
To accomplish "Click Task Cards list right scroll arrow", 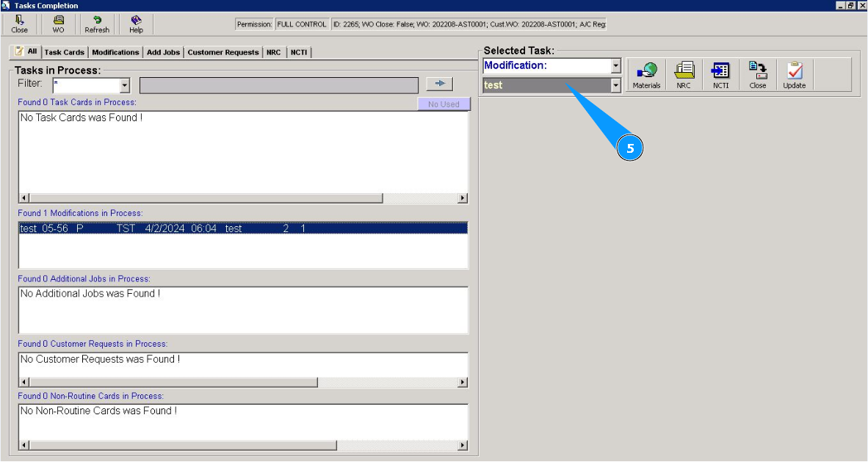I will point(462,198).
